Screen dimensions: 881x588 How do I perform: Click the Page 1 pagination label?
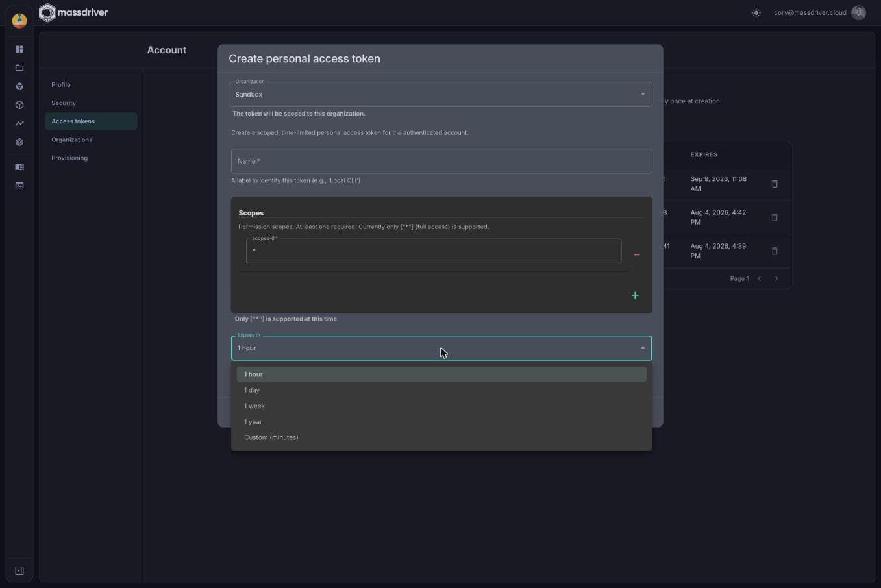tap(739, 278)
